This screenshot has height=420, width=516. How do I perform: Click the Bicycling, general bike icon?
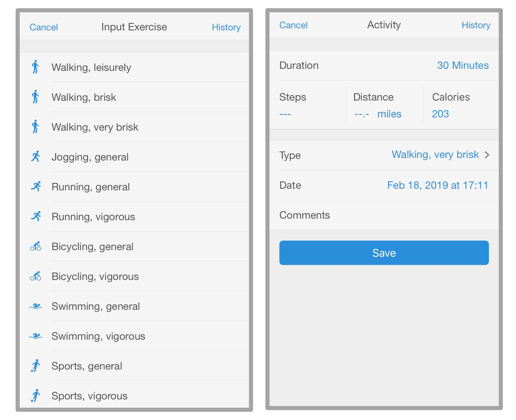(36, 246)
